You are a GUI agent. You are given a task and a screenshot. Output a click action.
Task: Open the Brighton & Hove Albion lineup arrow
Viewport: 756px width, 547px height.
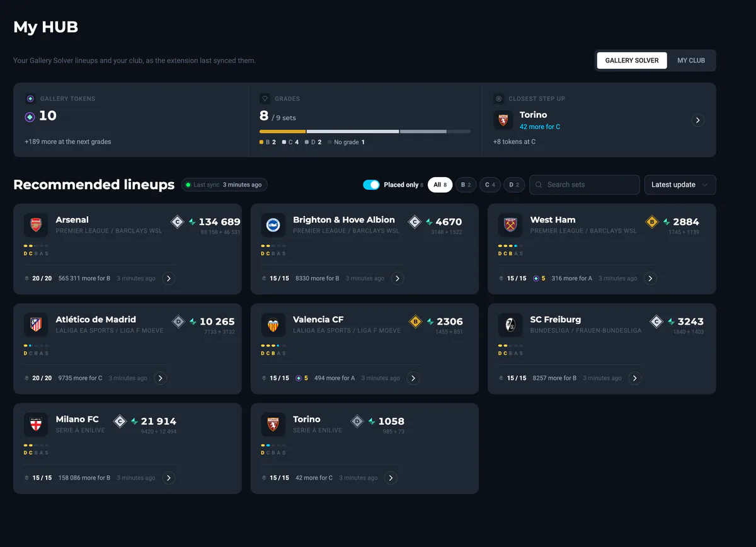coord(397,279)
